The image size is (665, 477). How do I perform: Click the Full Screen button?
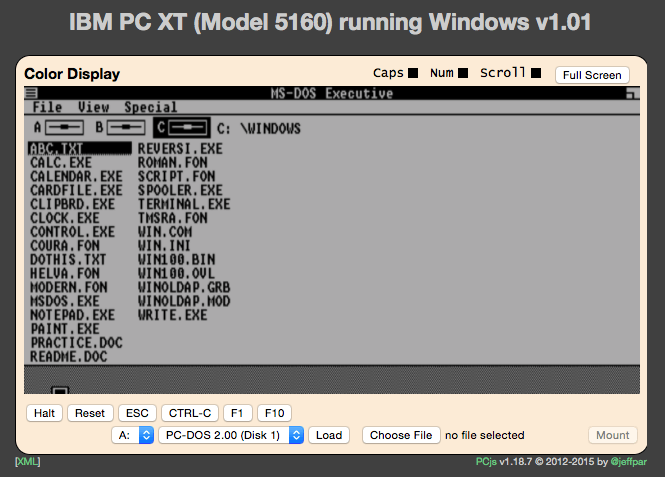(592, 75)
